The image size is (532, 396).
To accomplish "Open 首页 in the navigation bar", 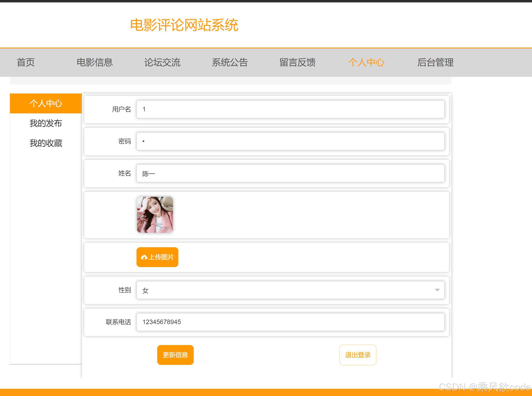I will pyautogui.click(x=26, y=62).
